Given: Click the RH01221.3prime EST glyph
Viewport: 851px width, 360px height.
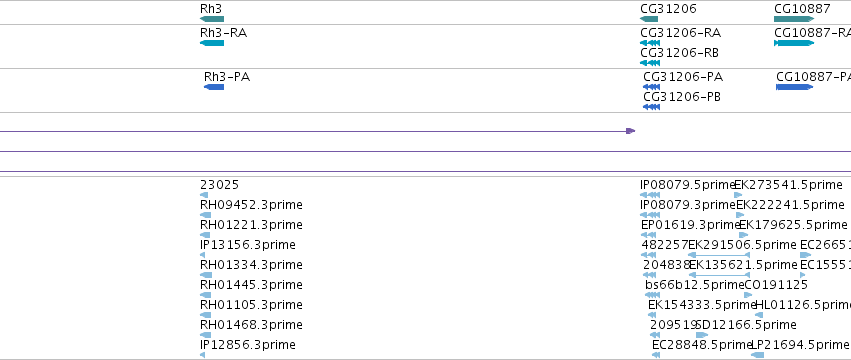Looking at the screenshot, I should [206, 235].
